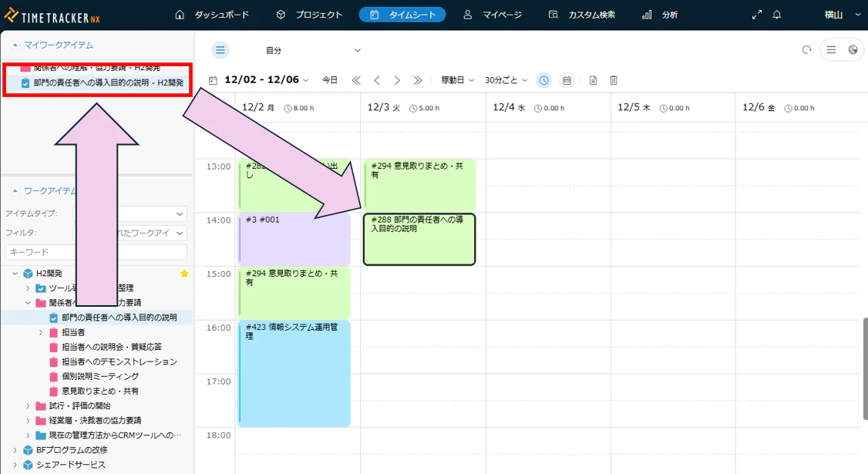This screenshot has width=868, height=474.
Task: Open notifications bell
Action: coord(777,15)
